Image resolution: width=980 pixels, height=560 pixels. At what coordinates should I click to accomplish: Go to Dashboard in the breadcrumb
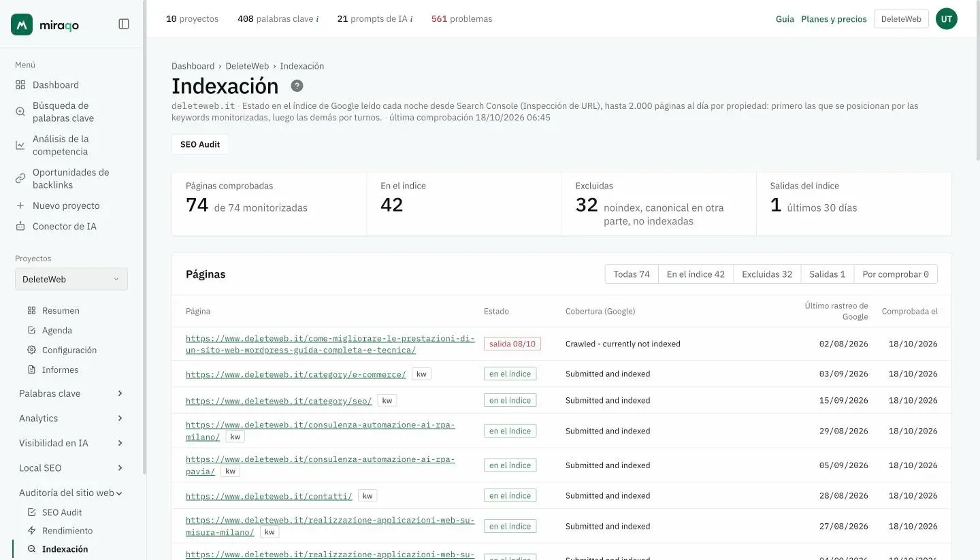(x=193, y=66)
